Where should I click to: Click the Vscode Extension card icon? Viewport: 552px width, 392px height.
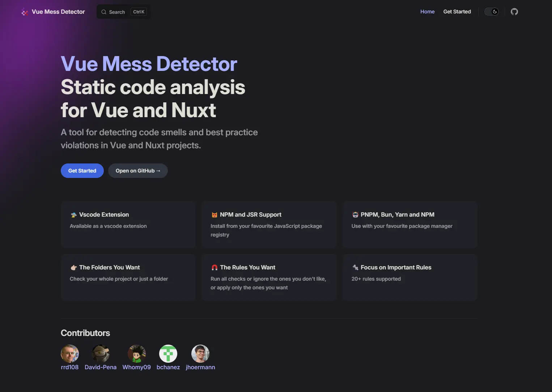point(74,215)
